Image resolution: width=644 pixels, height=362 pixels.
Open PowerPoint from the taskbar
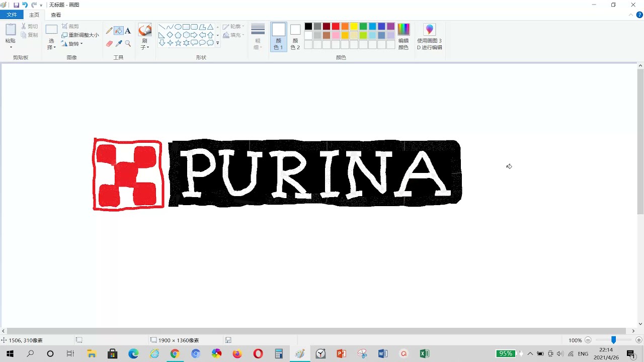pos(341,354)
